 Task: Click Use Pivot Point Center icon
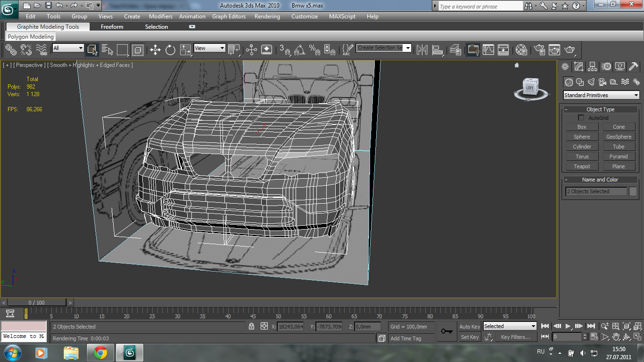pyautogui.click(x=234, y=49)
